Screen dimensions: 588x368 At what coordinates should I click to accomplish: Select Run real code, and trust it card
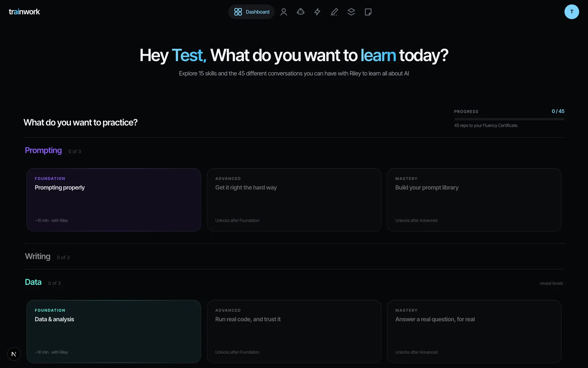[294, 332]
